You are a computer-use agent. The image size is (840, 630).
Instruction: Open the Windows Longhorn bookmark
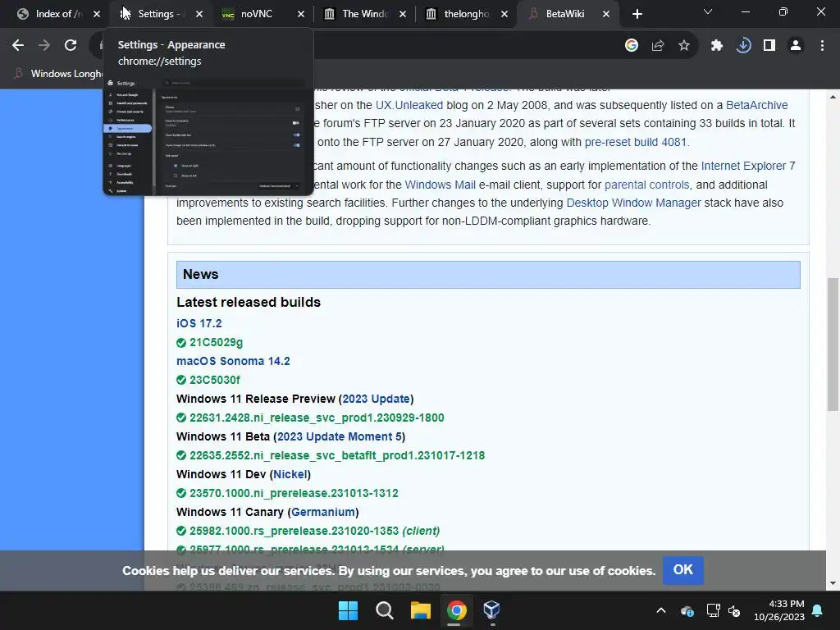[x=59, y=73]
